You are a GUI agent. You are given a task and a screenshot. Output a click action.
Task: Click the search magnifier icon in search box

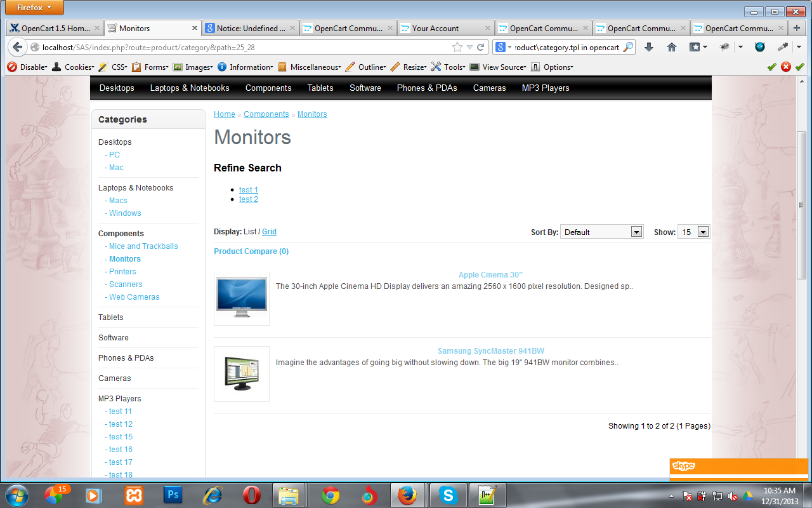coord(627,47)
